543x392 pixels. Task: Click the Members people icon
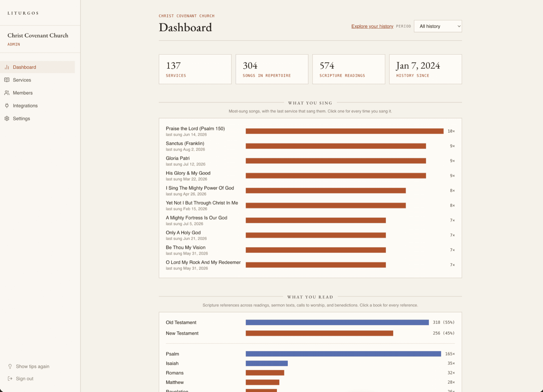pos(7,93)
